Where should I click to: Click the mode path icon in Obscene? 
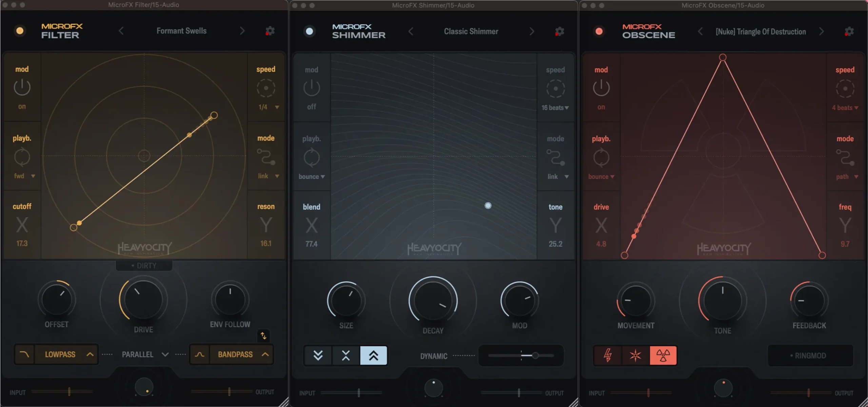point(845,158)
